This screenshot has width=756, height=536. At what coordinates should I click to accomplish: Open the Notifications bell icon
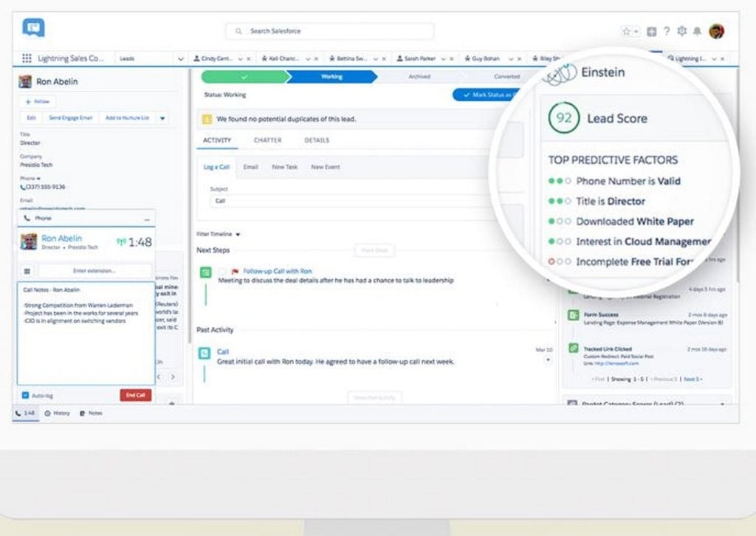point(697,31)
